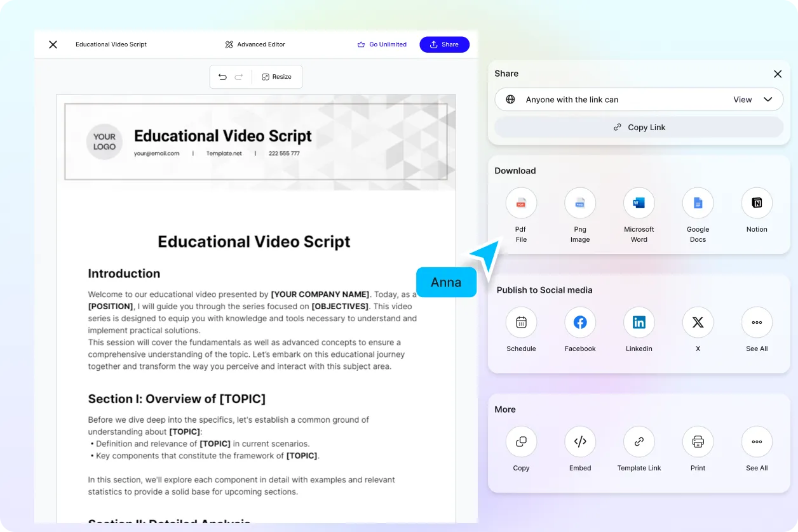See All options in More section
Image resolution: width=798 pixels, height=532 pixels.
[757, 442]
